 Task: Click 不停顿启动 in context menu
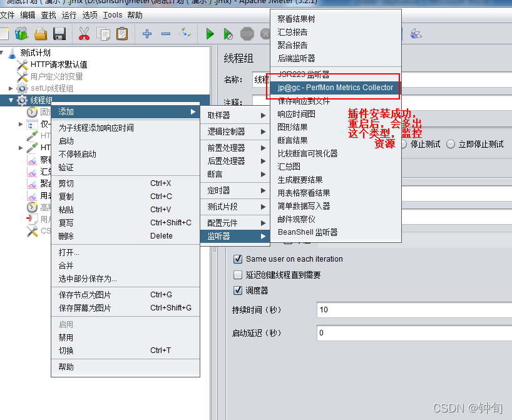125,154
